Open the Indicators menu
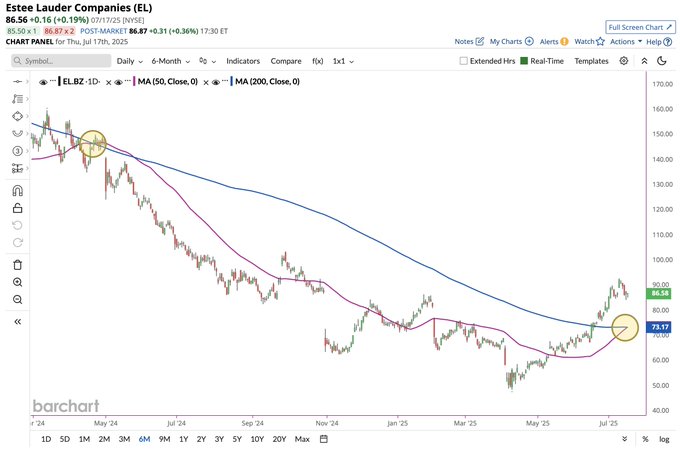Viewport: 680px width, 451px height. pos(243,61)
